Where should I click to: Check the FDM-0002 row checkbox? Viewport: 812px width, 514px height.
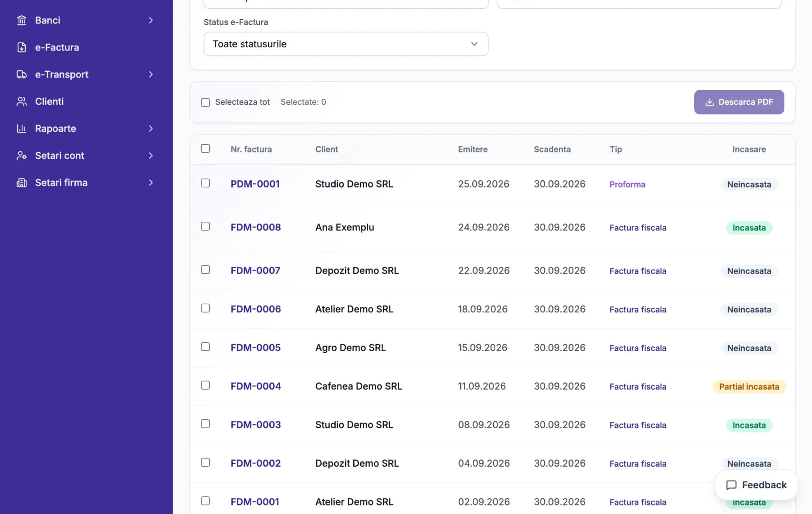pyautogui.click(x=205, y=462)
